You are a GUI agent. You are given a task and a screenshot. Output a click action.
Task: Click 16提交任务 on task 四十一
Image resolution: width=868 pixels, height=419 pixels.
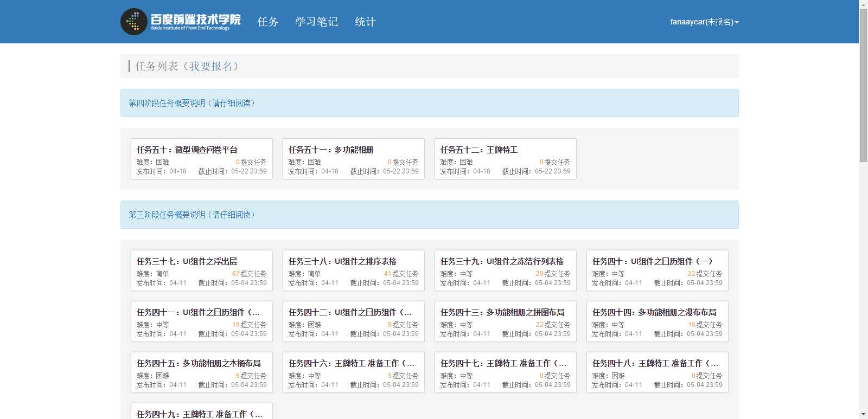(x=249, y=325)
